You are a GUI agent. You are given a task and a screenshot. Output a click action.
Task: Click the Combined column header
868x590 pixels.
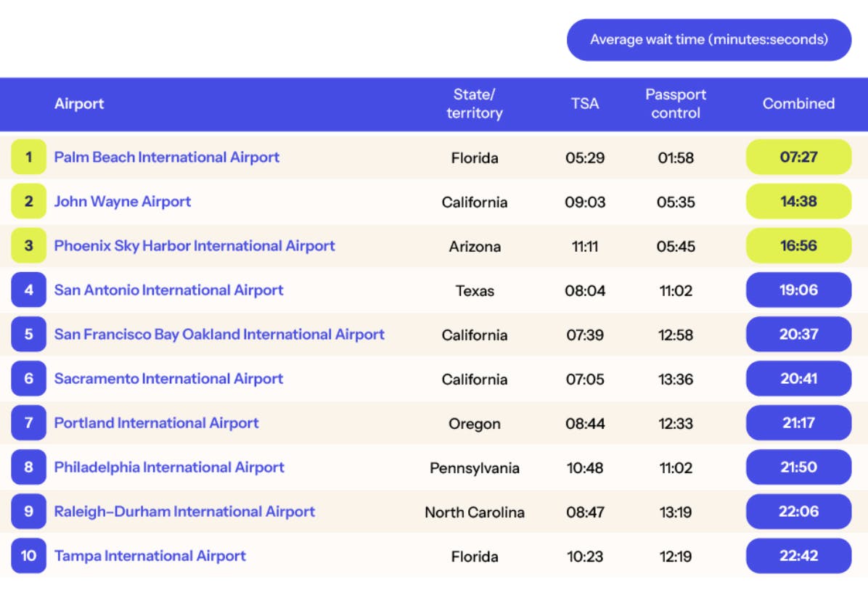(798, 104)
